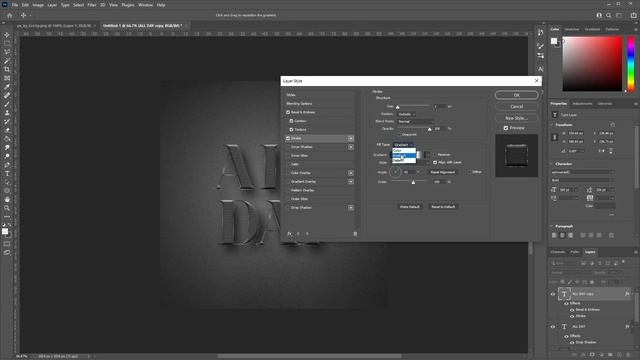Select the Move tool in toolbar
The width and height of the screenshot is (640, 360).
coord(7,35)
